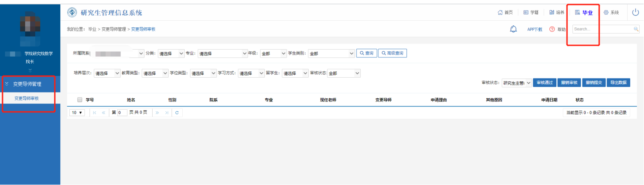Click the notification bell icon
Viewport: 644px width, 185px height.
tap(513, 29)
